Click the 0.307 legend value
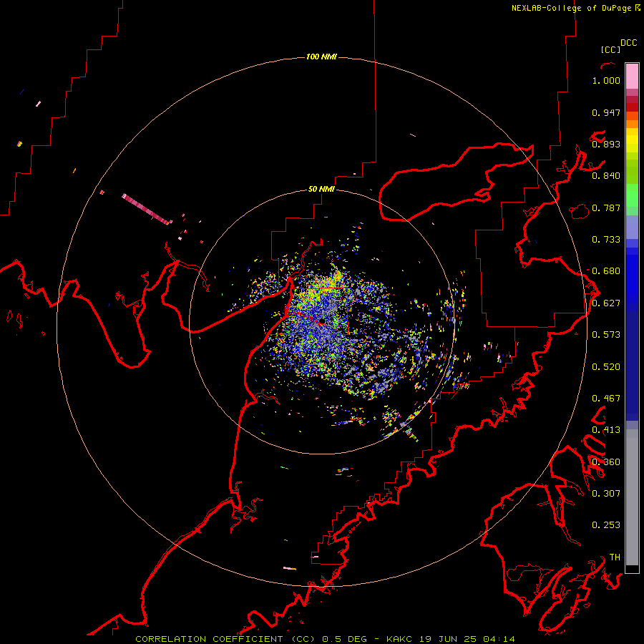 click(x=606, y=494)
